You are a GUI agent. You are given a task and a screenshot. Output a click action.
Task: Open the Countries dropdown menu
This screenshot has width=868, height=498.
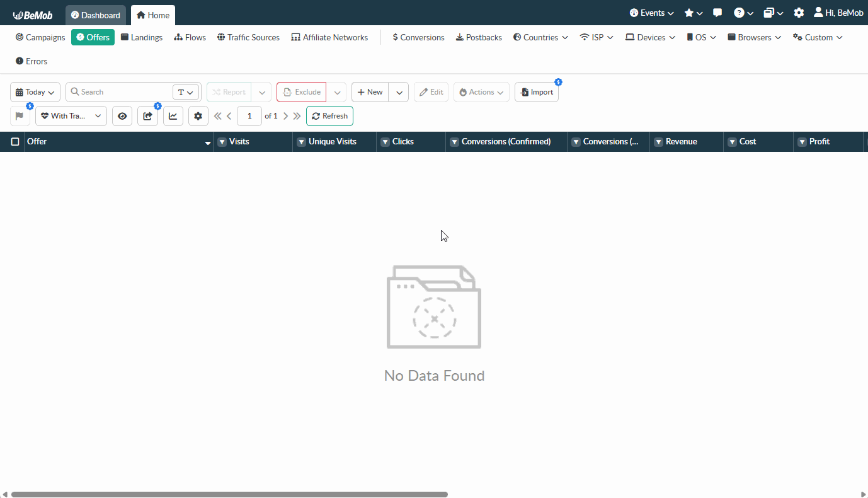[x=540, y=37]
